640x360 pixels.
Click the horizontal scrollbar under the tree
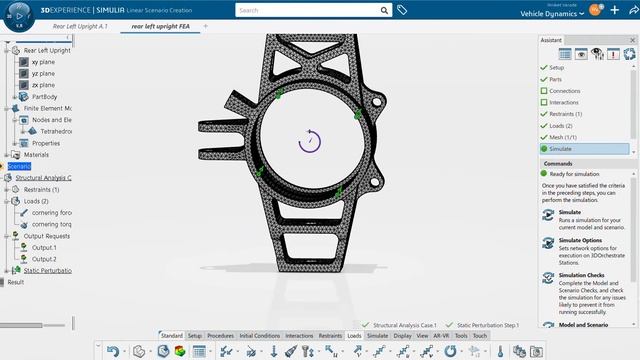[x=21, y=325]
